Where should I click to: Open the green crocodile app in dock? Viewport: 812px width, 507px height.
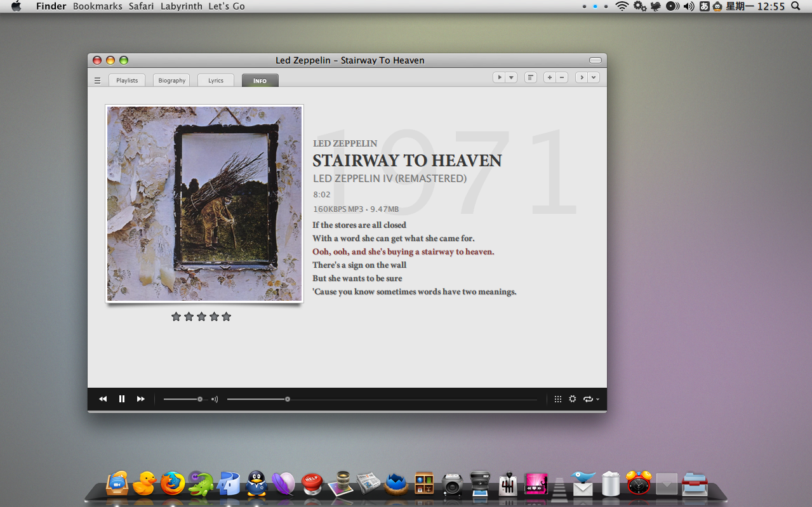(x=201, y=484)
